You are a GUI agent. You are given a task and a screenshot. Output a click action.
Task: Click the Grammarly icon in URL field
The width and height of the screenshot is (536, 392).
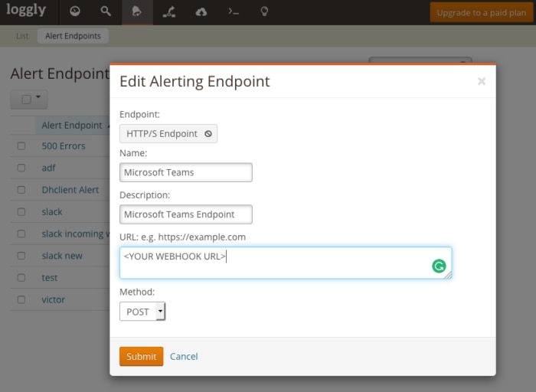[439, 266]
